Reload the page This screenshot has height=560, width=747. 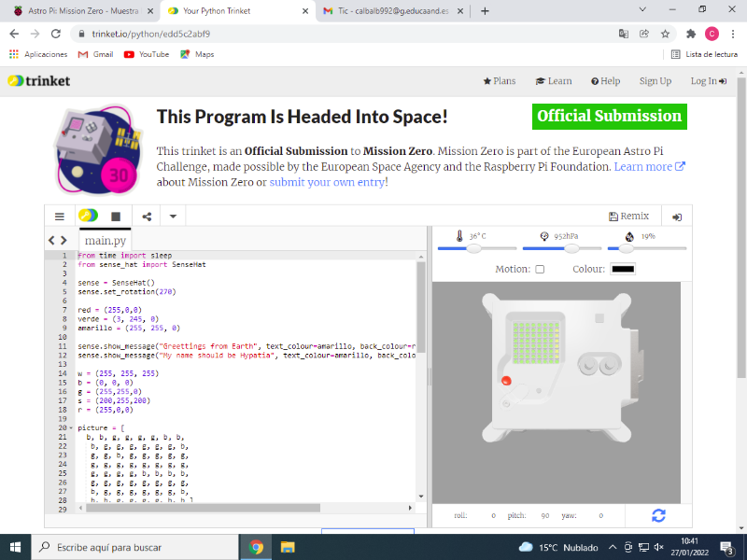click(x=56, y=34)
